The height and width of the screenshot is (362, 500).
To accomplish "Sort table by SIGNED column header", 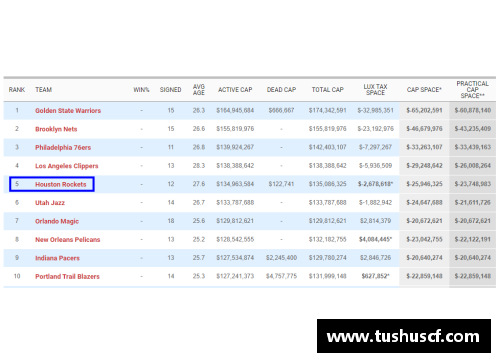I will 170,90.
